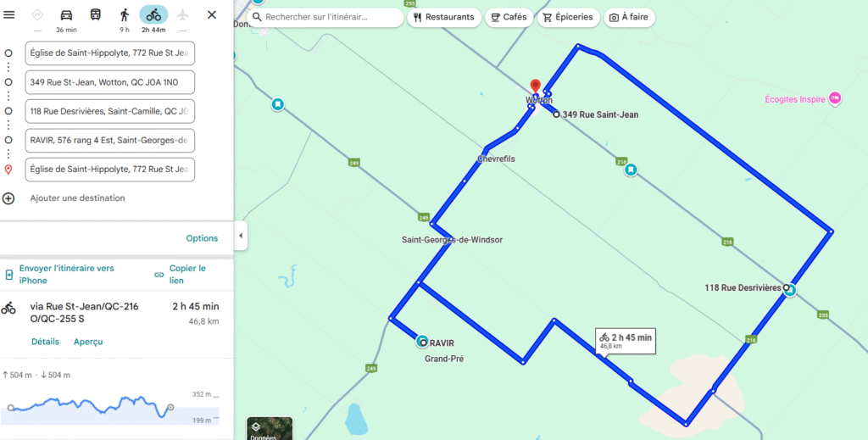868x440 pixels.
Task: Close the directions panel
Action: [x=212, y=14]
